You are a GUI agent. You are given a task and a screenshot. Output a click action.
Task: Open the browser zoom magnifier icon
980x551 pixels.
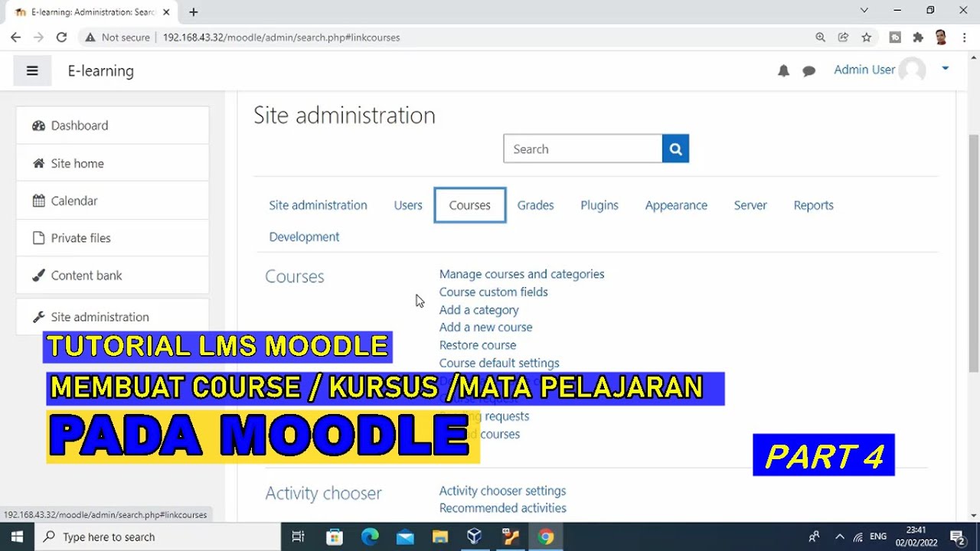click(x=820, y=37)
